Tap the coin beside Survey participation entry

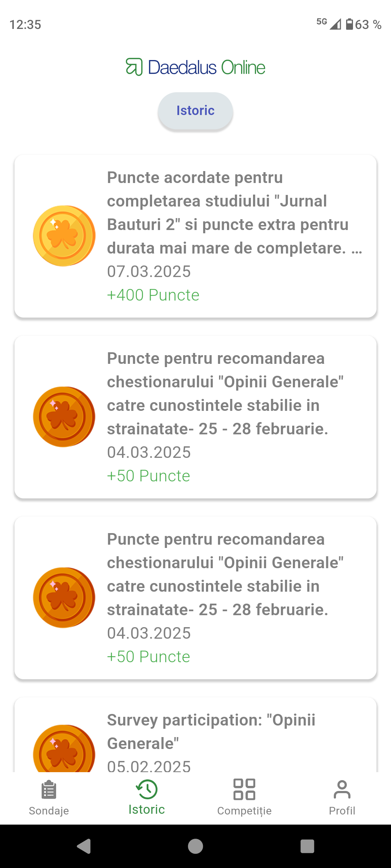(64, 749)
